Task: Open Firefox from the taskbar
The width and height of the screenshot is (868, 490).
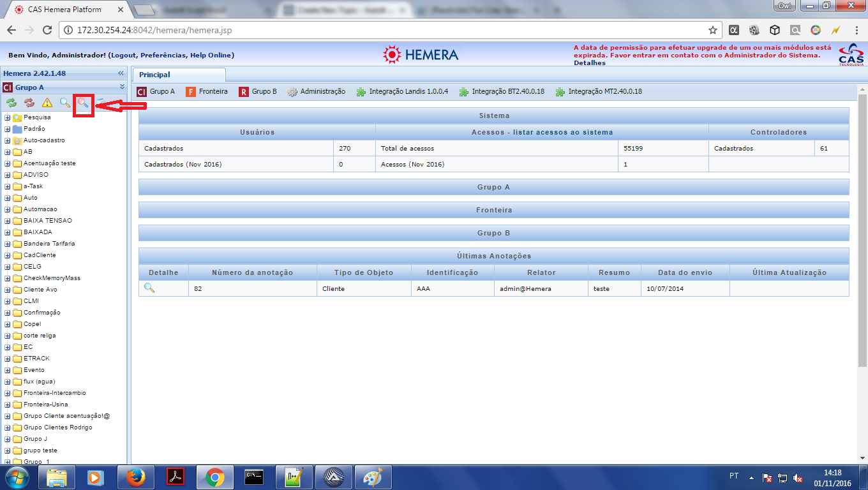Action: point(135,477)
